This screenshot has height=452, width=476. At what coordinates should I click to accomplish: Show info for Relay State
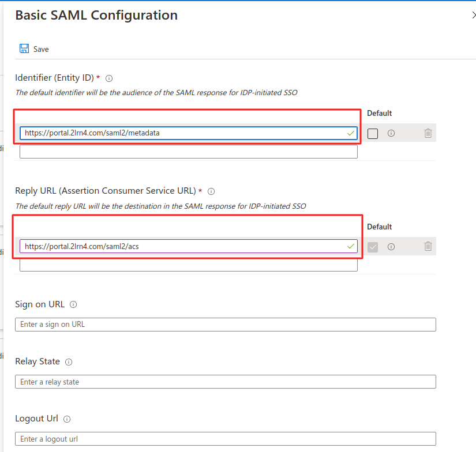69,362
